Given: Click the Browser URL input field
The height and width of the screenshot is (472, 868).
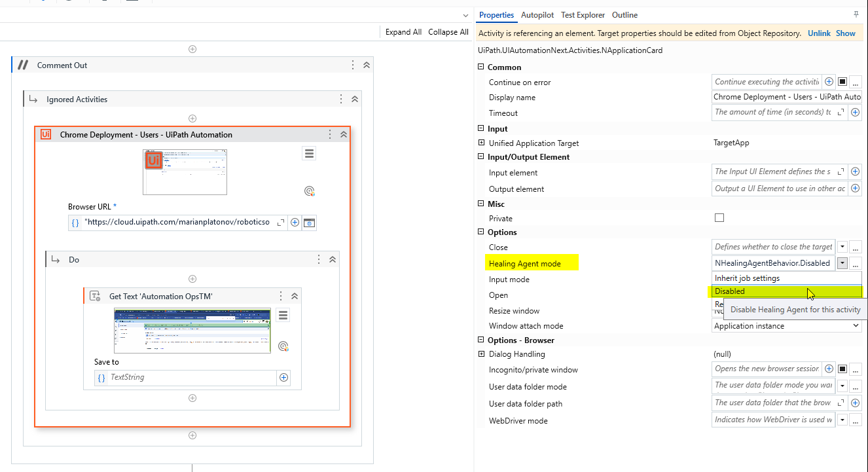Looking at the screenshot, I should click(177, 223).
